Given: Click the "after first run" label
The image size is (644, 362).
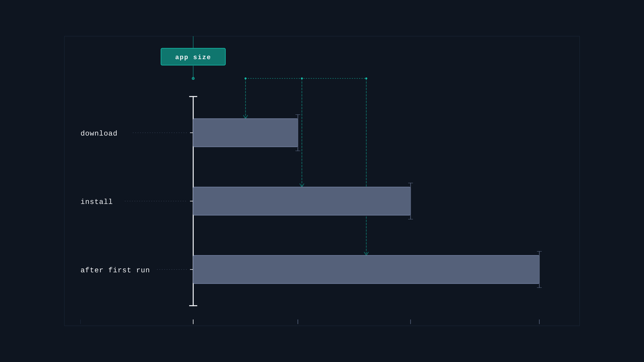Looking at the screenshot, I should click(x=115, y=270).
